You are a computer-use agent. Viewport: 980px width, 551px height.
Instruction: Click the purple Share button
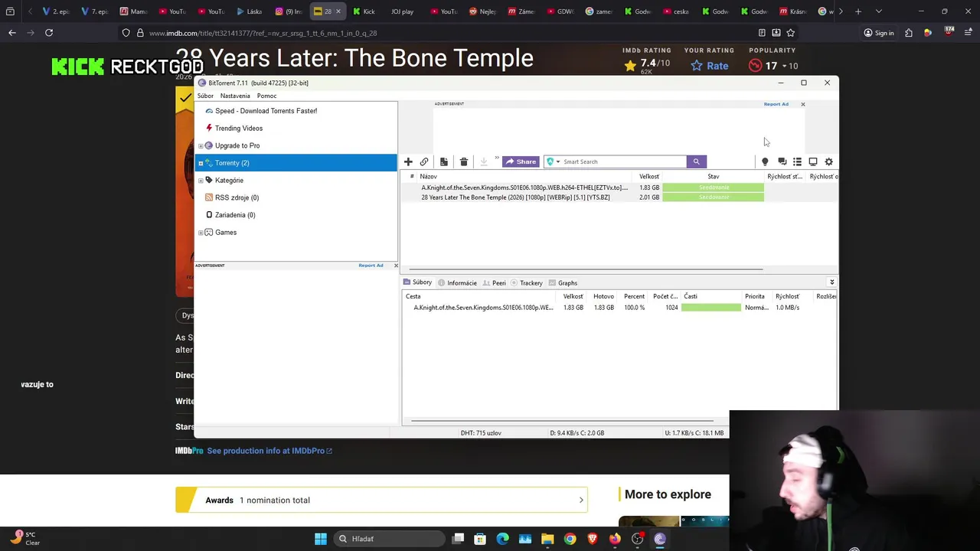click(521, 161)
